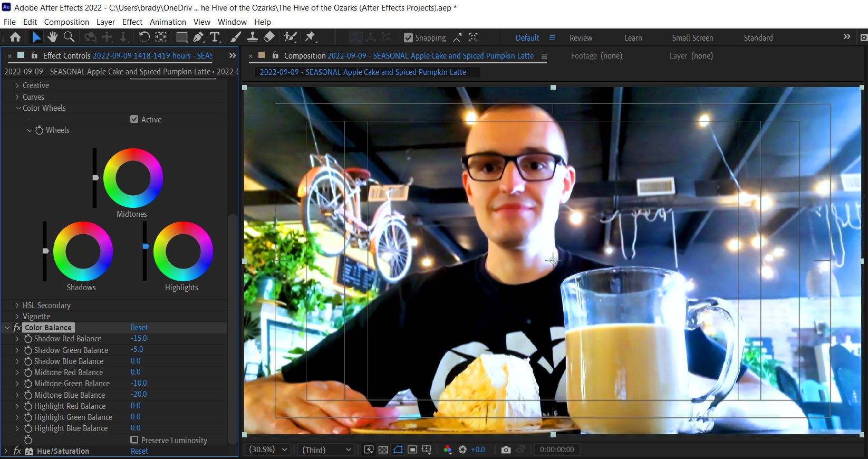Click the Take Snapshot camera icon
The height and width of the screenshot is (459, 868).
point(506,450)
